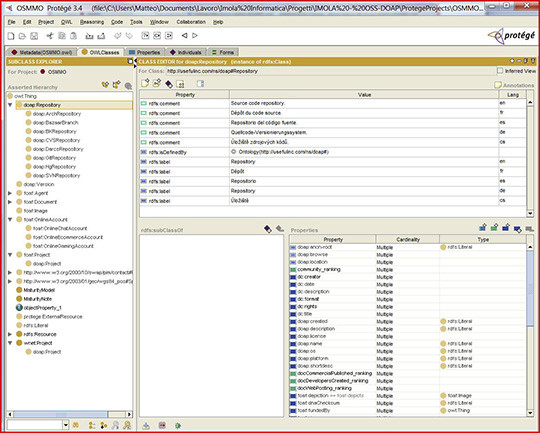Click the Cut scissors toolbar icon
This screenshot has width=540, height=433.
pos(50,36)
